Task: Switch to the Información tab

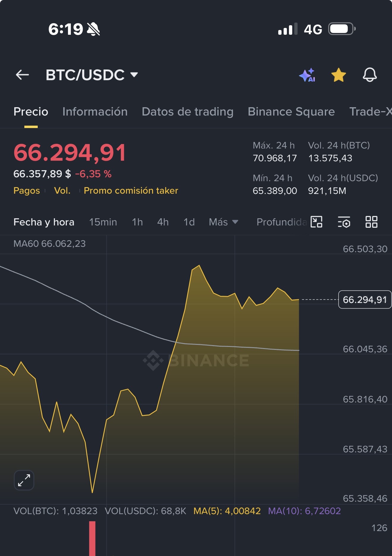Action: [x=95, y=112]
